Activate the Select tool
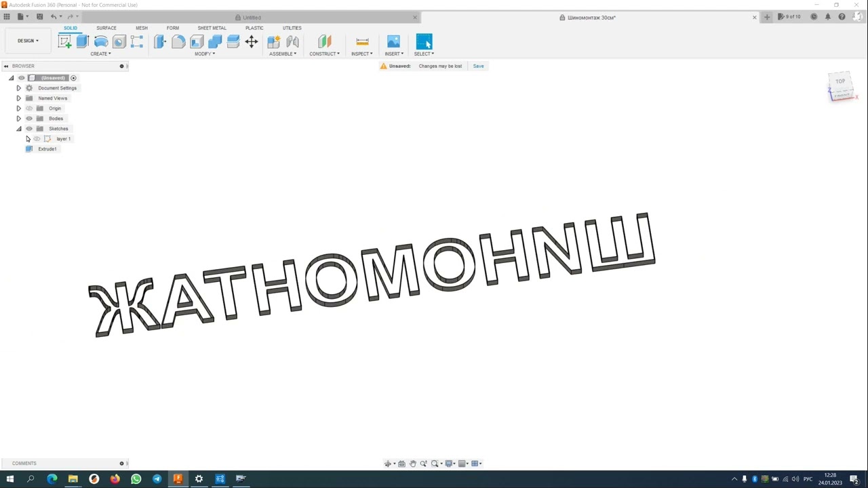 [424, 42]
